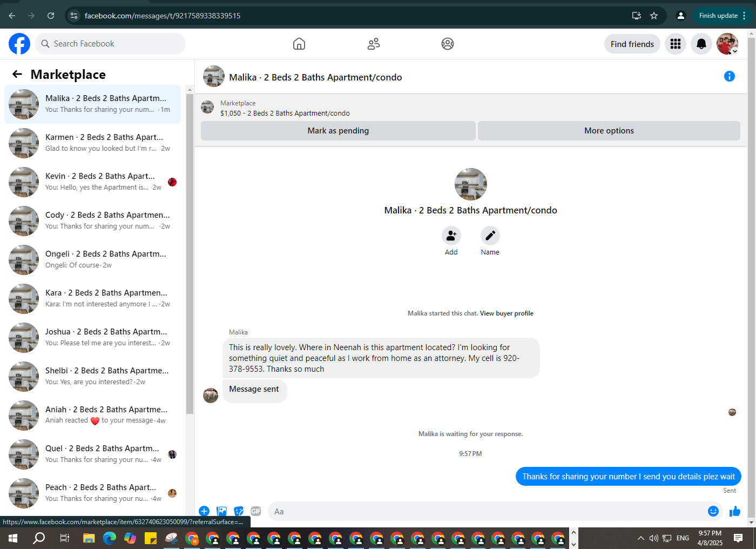Open the Chrome profile icon
The width and height of the screenshot is (756, 549).
[x=681, y=16]
